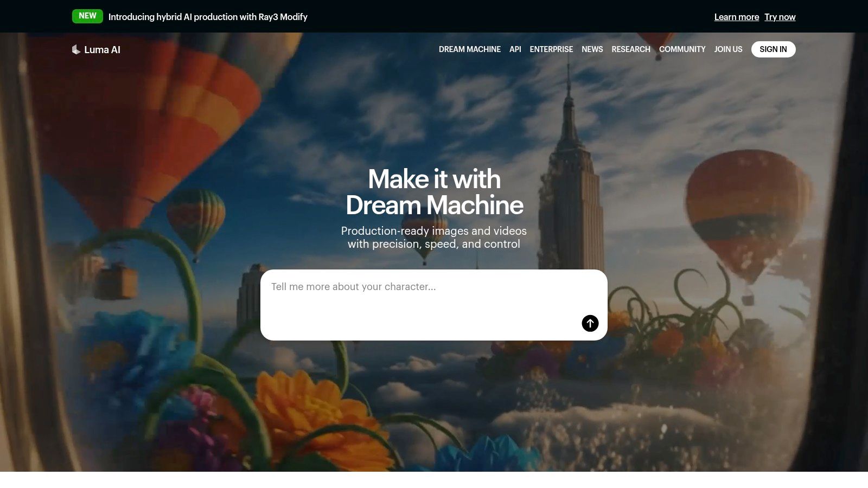868x488 pixels.
Task: Click the Luma AI wordmark text
Action: tap(102, 49)
